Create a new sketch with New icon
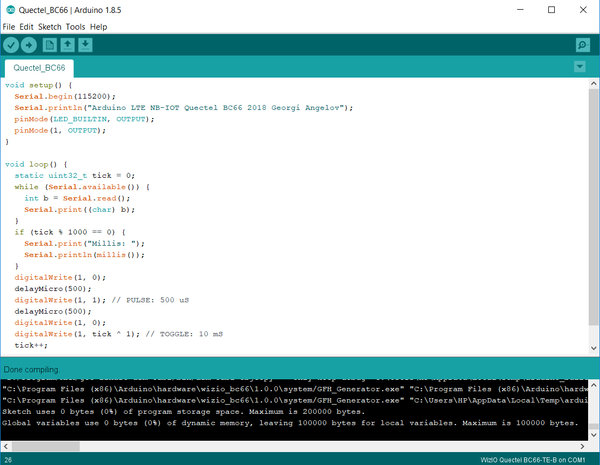 (x=49, y=45)
